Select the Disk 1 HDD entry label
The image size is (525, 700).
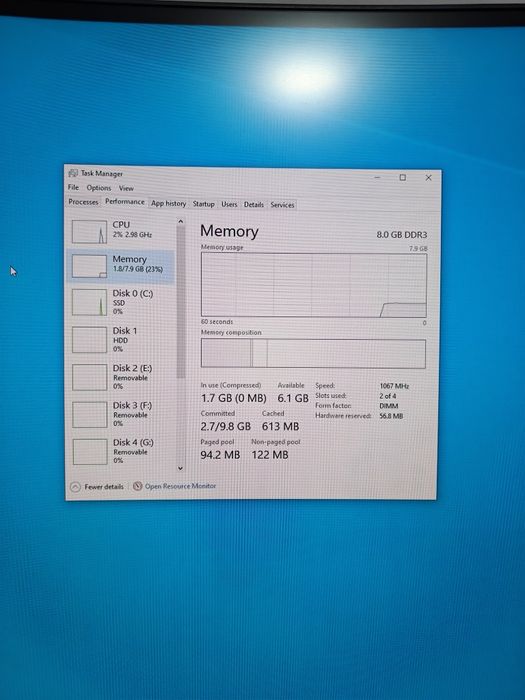(125, 339)
